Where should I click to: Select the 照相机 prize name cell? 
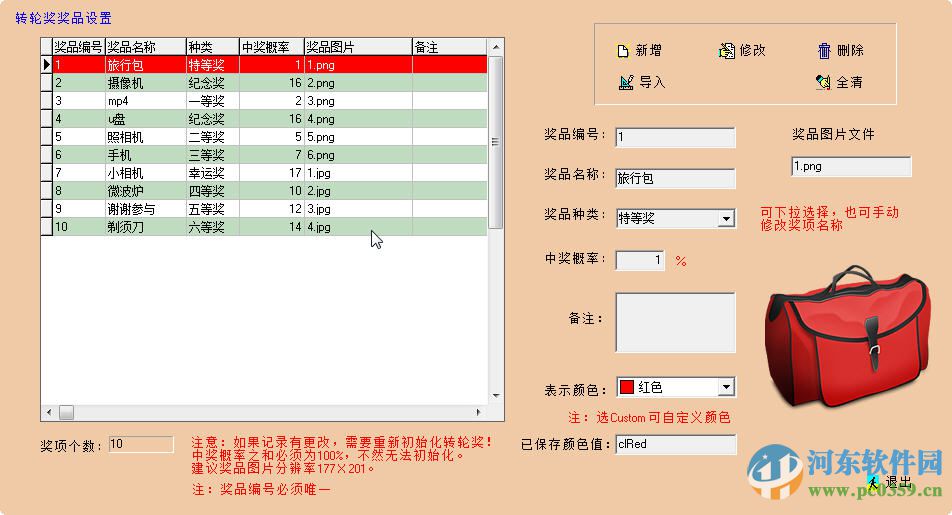point(146,137)
